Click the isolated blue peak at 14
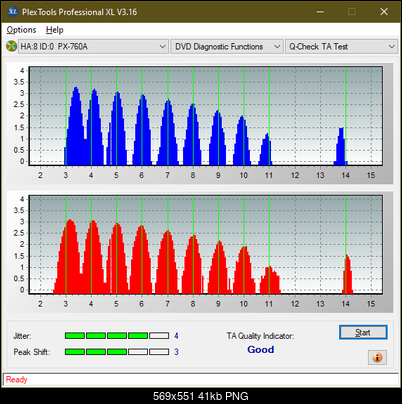Screen dimensions: 402x404 tap(341, 147)
